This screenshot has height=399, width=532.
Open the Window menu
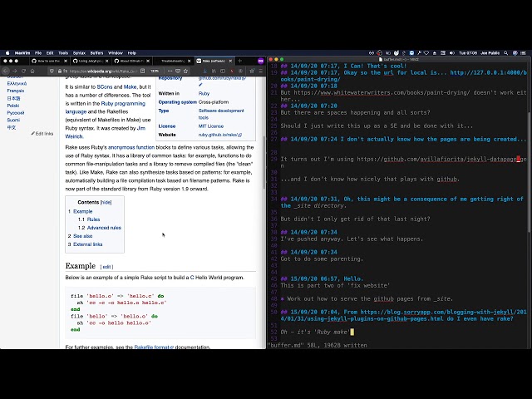point(116,53)
